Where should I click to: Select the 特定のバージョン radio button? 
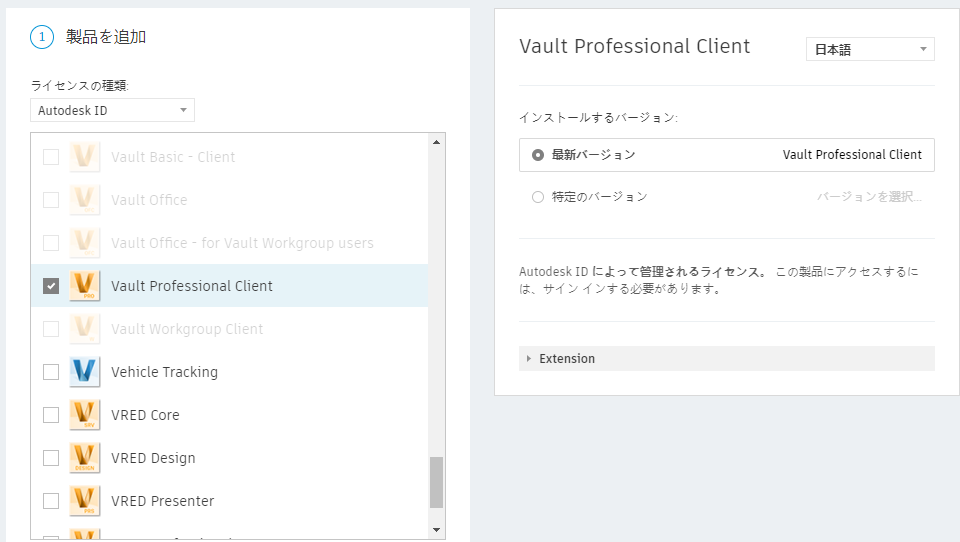pyautogui.click(x=538, y=197)
